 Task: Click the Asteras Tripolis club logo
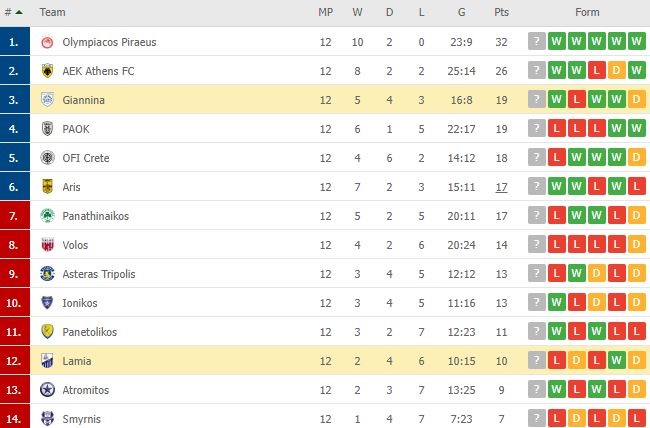pyautogui.click(x=47, y=274)
